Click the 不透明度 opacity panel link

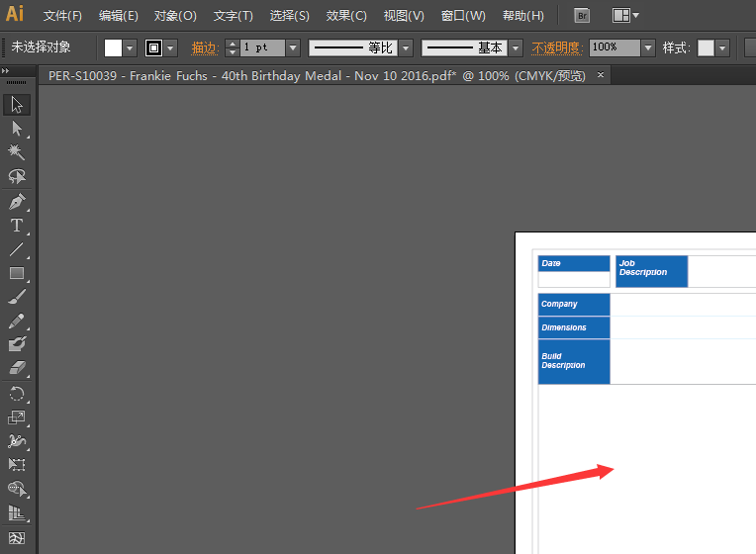pos(557,48)
